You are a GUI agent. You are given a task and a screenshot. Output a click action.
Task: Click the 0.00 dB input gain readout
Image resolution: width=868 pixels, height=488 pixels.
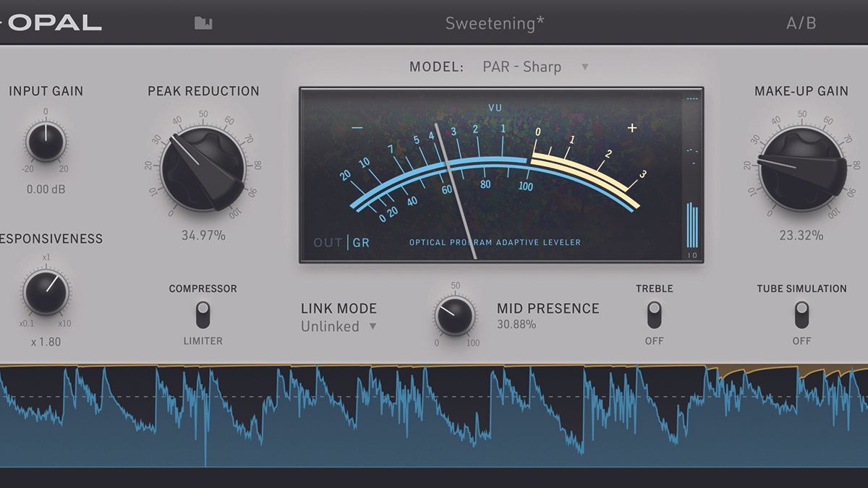[46, 189]
